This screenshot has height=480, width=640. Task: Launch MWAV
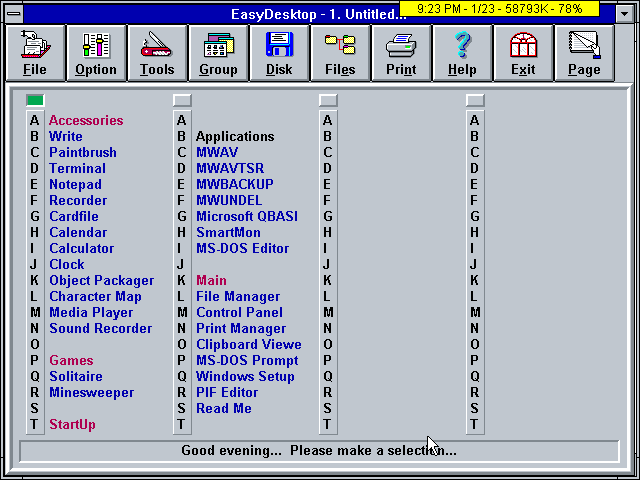[217, 152]
